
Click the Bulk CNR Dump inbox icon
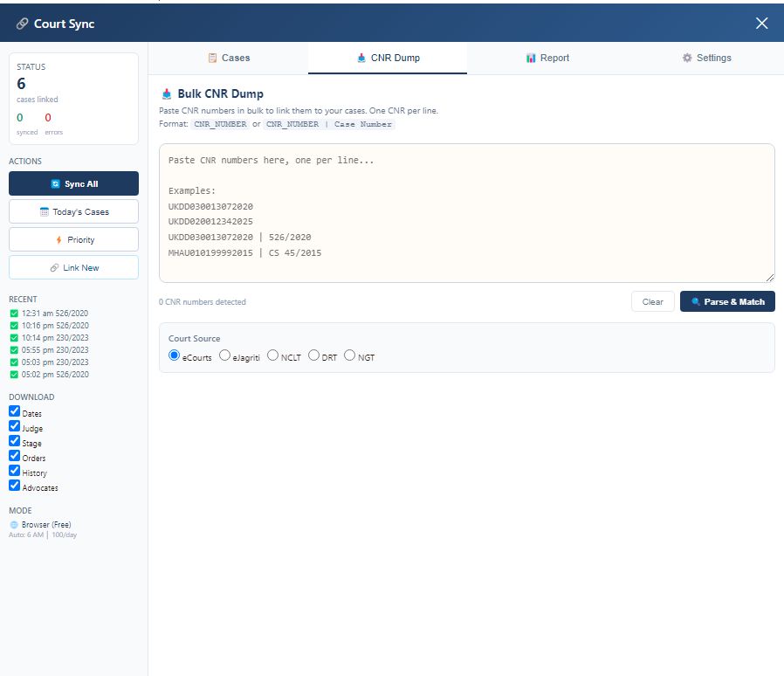[x=167, y=94]
